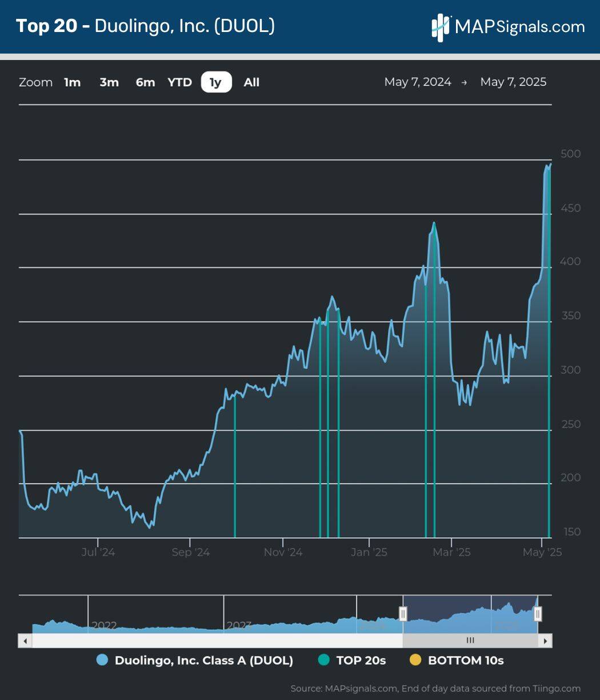The image size is (600, 700).
Task: Click the 2023 label in the navigator
Action: [x=239, y=626]
